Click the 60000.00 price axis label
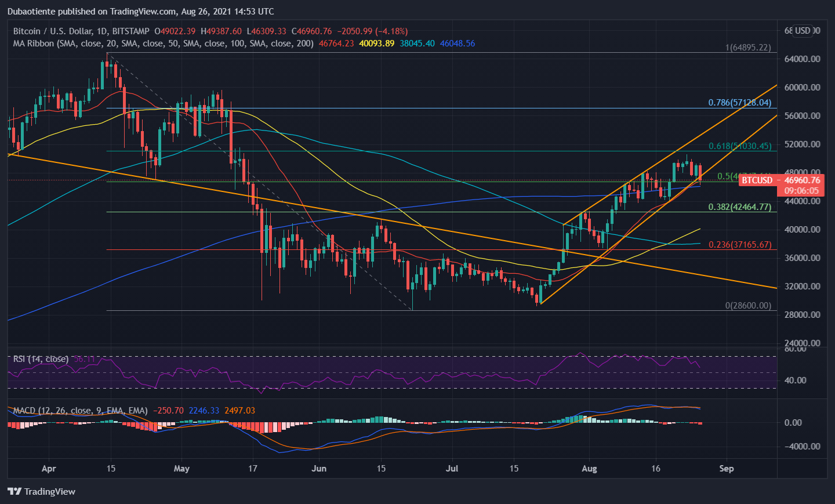 [803, 87]
